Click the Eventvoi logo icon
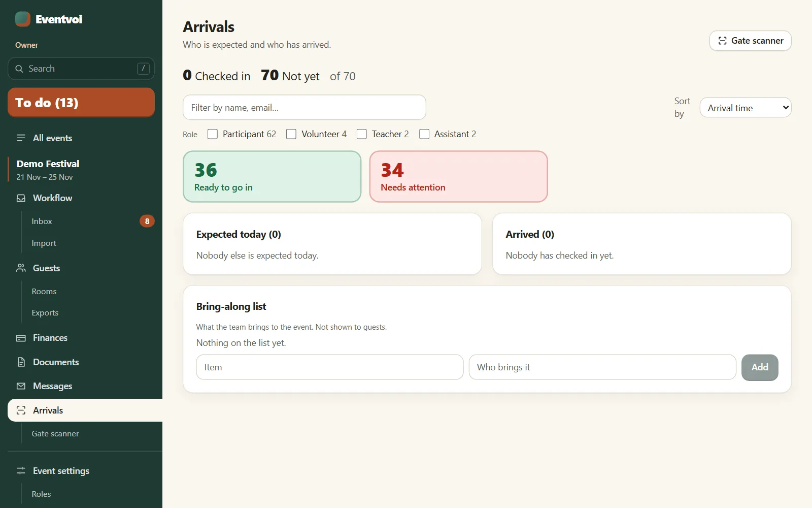Viewport: 812px width, 508px height. 23,19
